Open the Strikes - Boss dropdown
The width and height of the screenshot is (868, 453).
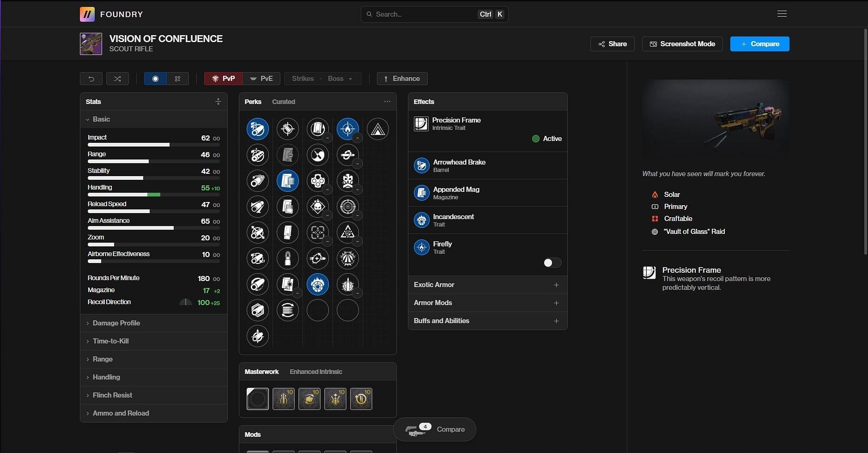[x=322, y=79]
